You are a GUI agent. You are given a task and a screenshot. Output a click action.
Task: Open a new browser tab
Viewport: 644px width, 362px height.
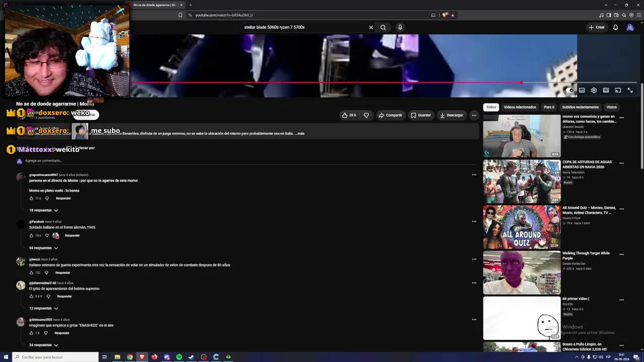[x=190, y=5]
